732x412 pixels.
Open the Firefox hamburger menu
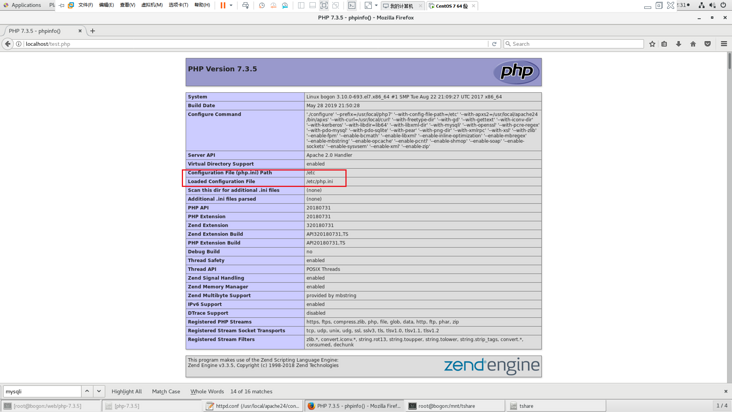[724, 44]
